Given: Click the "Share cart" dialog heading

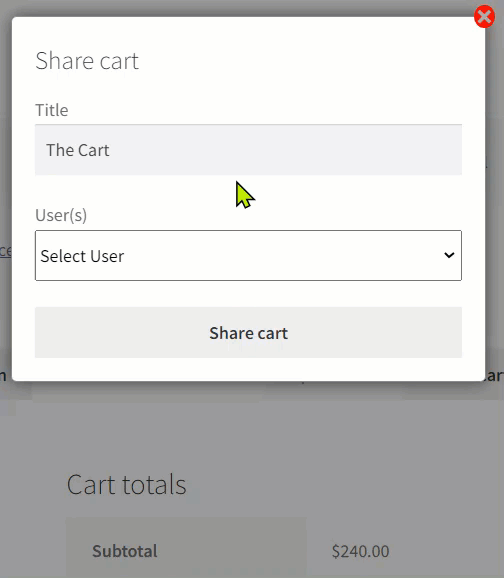Looking at the screenshot, I should (x=87, y=61).
